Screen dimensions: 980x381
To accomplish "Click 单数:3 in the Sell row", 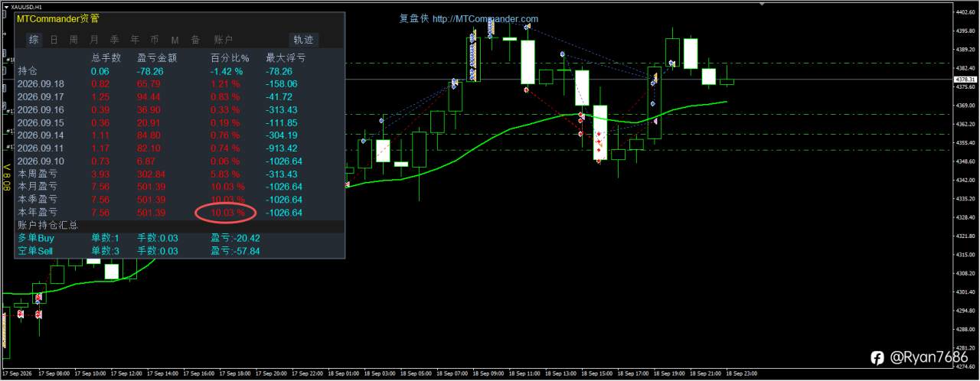I will [106, 251].
